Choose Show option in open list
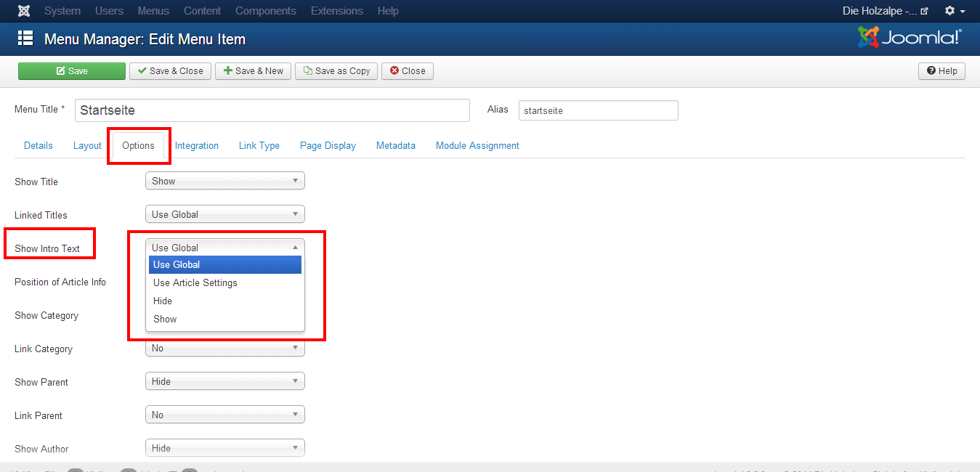This screenshot has width=980, height=472. tap(225, 319)
